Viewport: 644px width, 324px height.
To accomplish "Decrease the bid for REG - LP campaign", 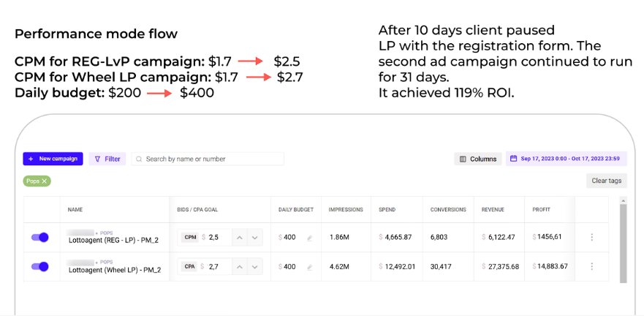I will pyautogui.click(x=255, y=238).
